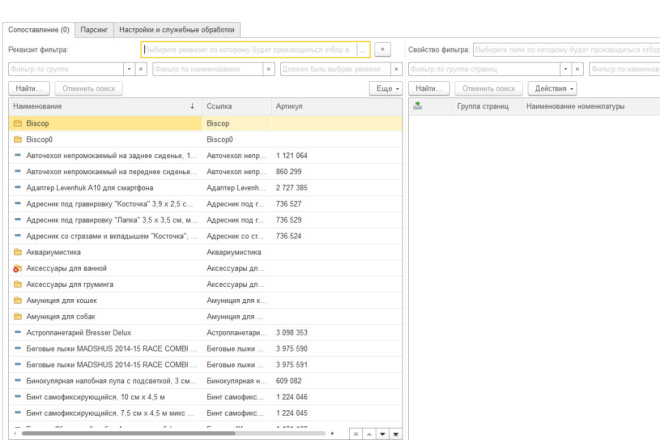Select Бинокулярная налобная лупа row

point(205,381)
